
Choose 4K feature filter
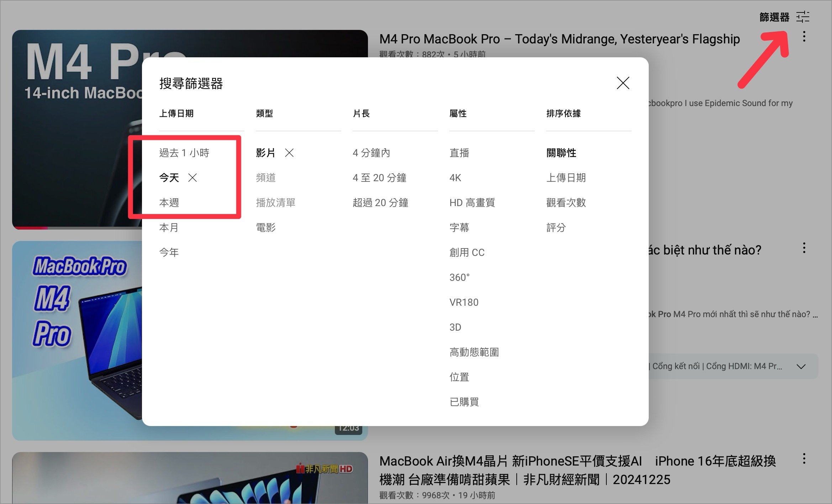(455, 178)
